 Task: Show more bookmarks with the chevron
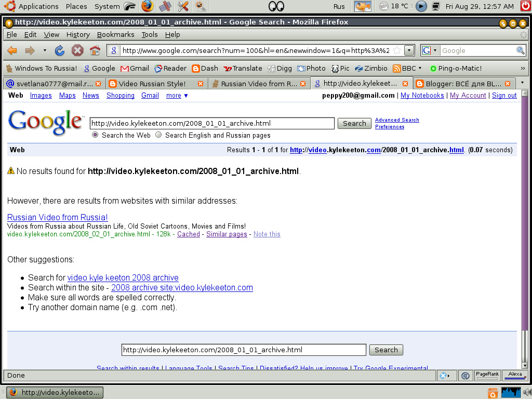click(523, 68)
